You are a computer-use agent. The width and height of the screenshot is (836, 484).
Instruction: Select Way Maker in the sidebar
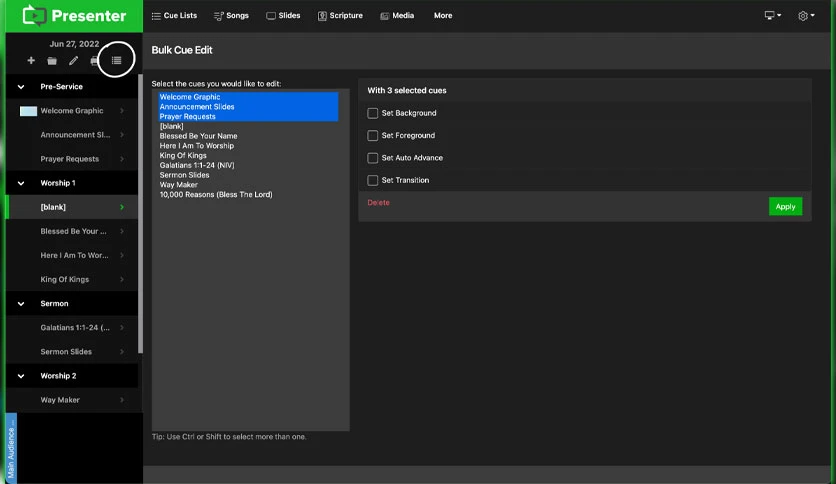point(60,400)
